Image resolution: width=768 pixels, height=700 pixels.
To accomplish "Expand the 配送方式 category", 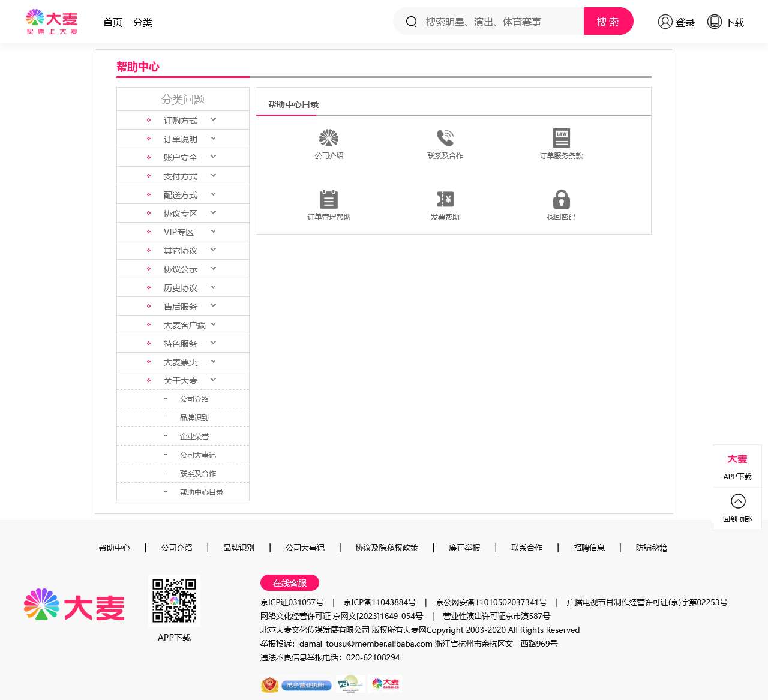I will click(183, 195).
